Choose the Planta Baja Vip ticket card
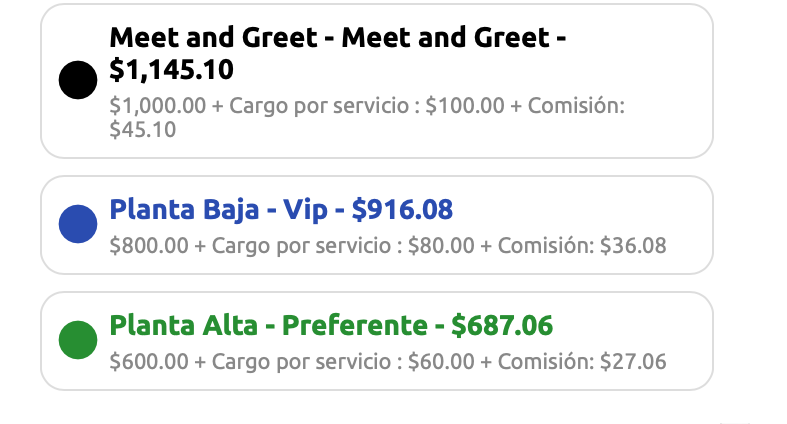787x424 pixels. [x=377, y=225]
